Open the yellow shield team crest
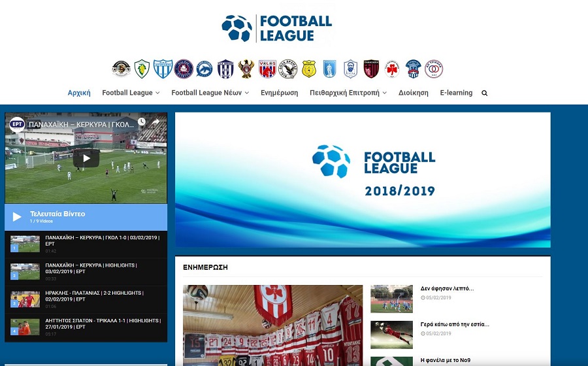The image size is (588, 366). pos(309,69)
